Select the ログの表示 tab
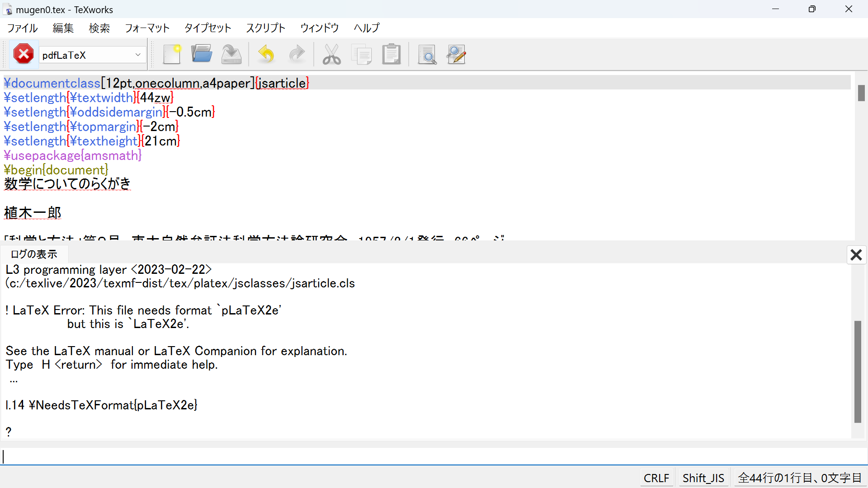The height and width of the screenshot is (488, 868). [34, 254]
